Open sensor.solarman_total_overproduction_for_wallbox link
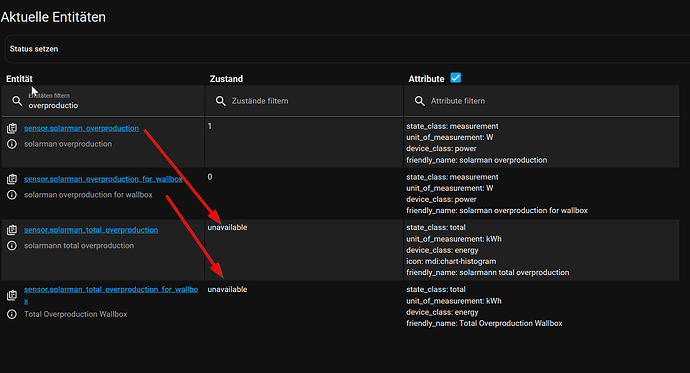Image resolution: width=690 pixels, height=373 pixels. tap(111, 295)
